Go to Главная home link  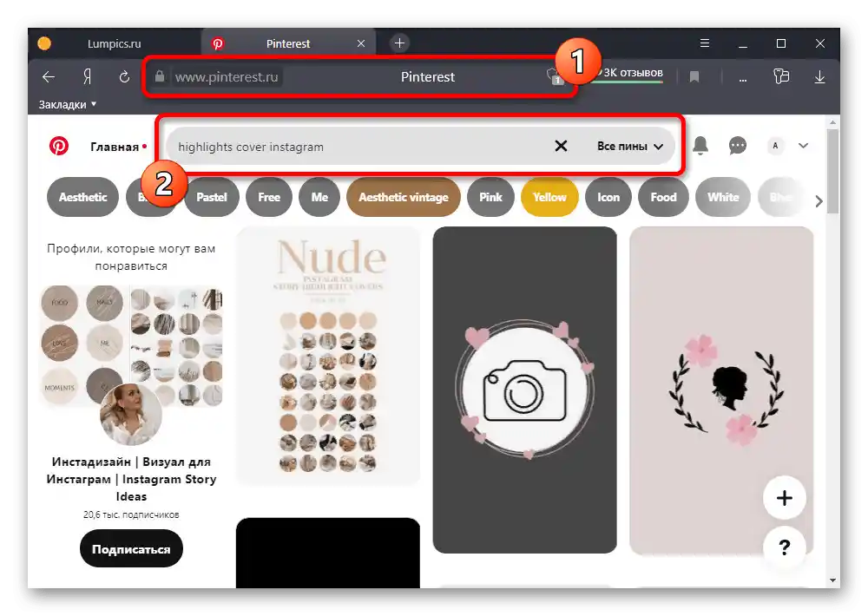(115, 147)
